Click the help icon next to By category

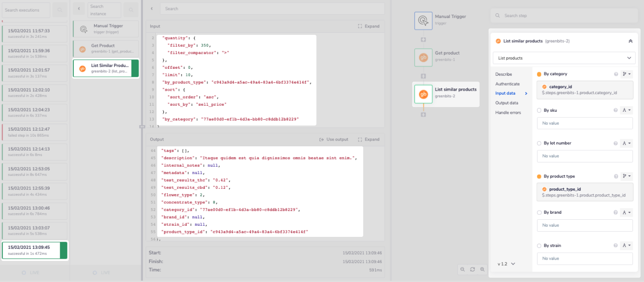[x=617, y=74]
